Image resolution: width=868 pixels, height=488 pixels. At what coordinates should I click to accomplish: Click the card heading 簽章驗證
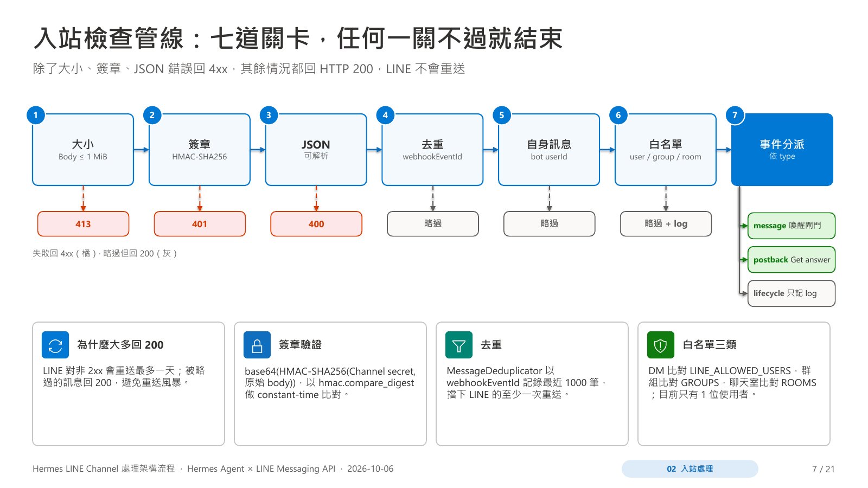[300, 345]
